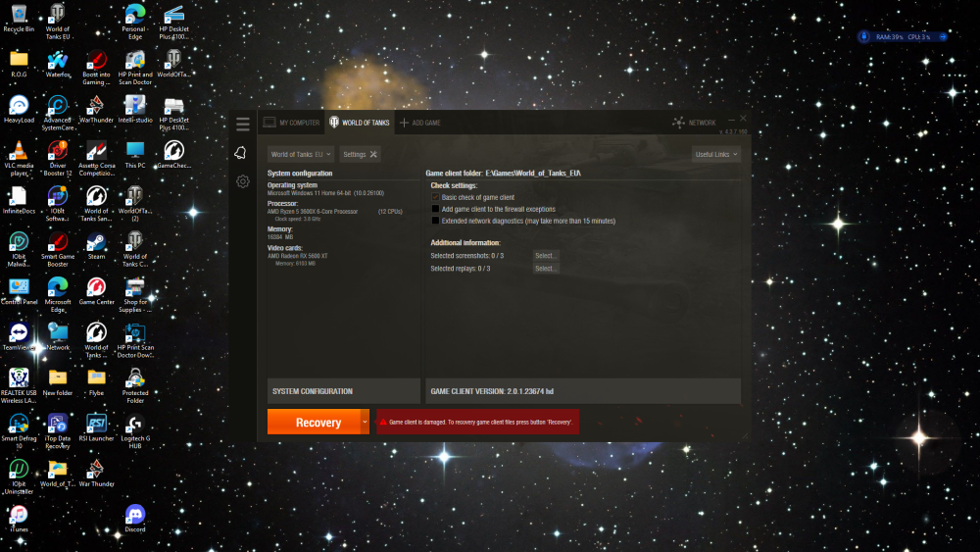This screenshot has height=552, width=980.
Task: Click 'AMD Radeon RX 5600 XT' text
Action: tap(298, 256)
